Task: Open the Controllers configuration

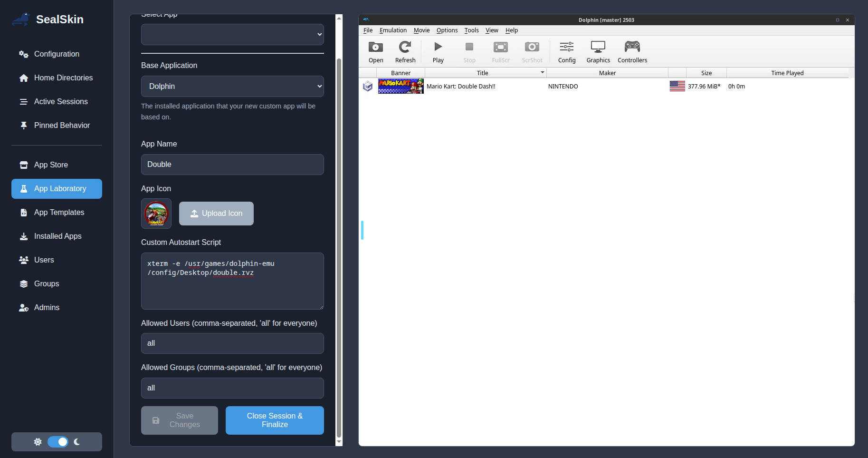Action: (x=632, y=51)
